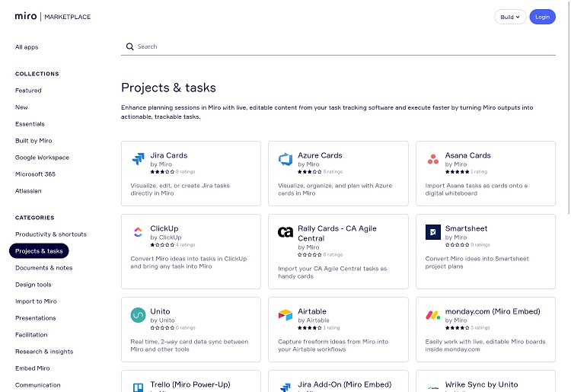Click the Unito app icon

click(x=138, y=315)
